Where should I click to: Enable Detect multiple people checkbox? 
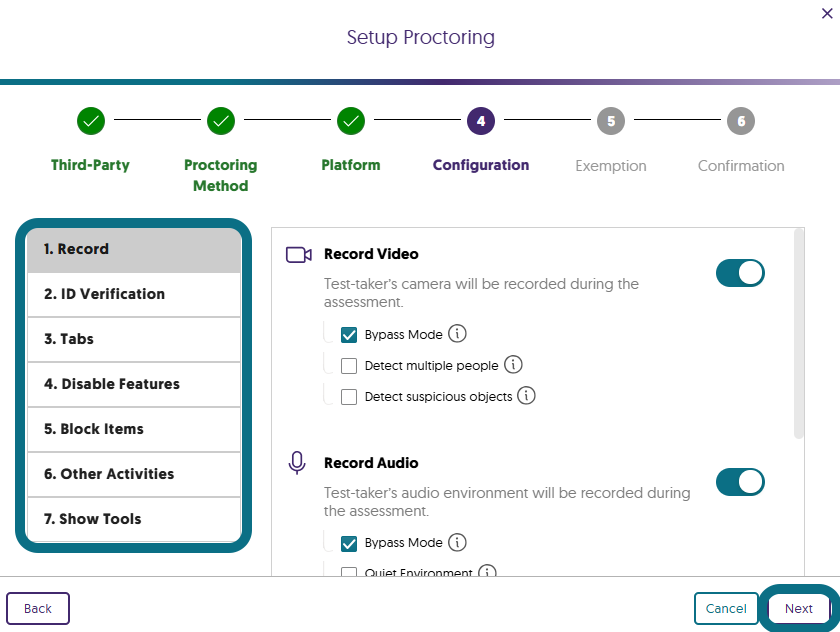point(349,366)
